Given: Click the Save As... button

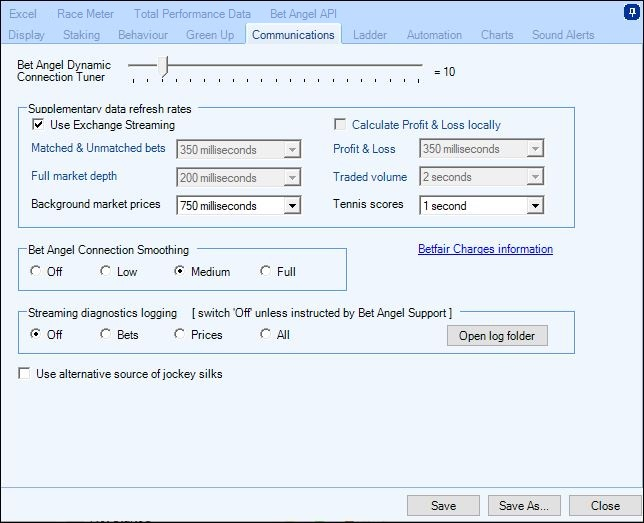Looking at the screenshot, I should click(x=524, y=505).
